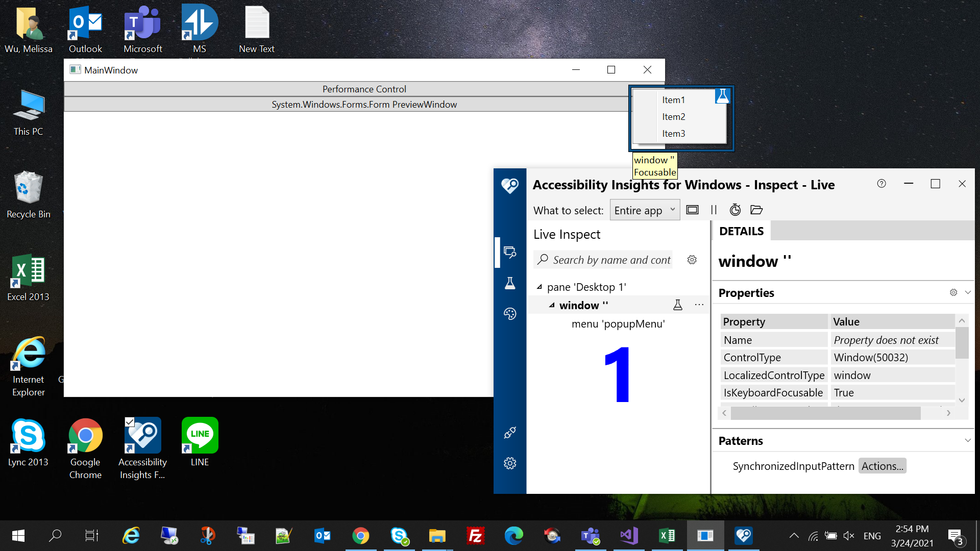980x551 pixels.
Task: Click the SynchronizedInputPattern Actions button
Action: [x=882, y=466]
